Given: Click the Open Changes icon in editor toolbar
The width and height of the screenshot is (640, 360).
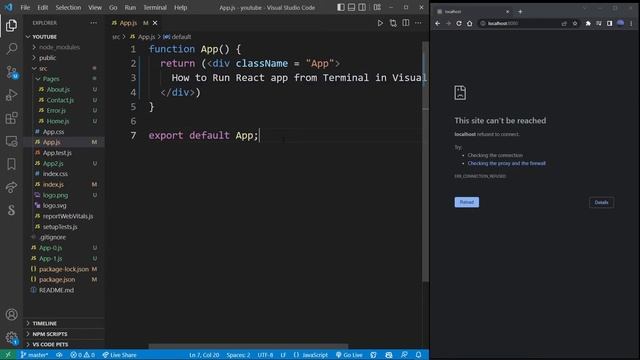Looking at the screenshot, I should [393, 23].
